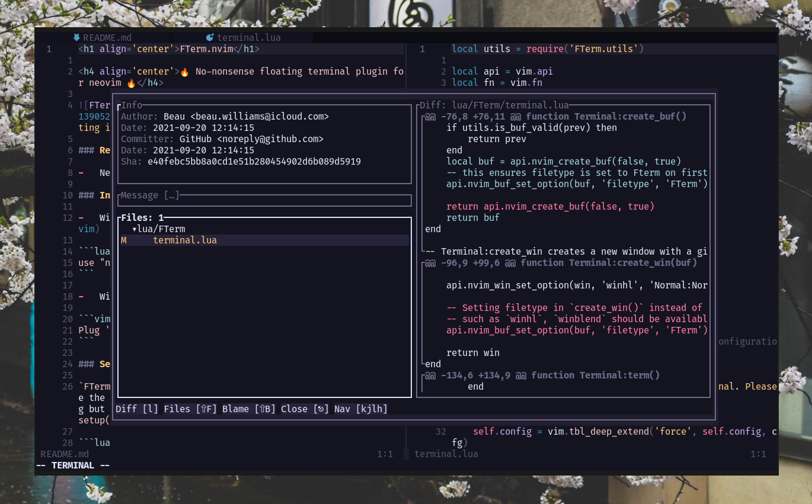The width and height of the screenshot is (812, 504).
Task: Click the 'local api = vim.api' line
Action: 502,72
